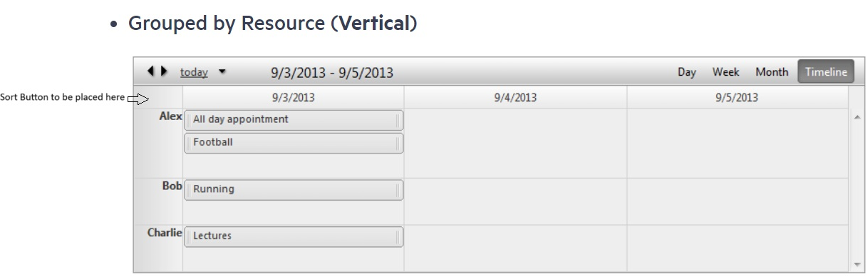This screenshot has width=868, height=277.
Task: Click scrollbar up arrow
Action: coord(857,116)
